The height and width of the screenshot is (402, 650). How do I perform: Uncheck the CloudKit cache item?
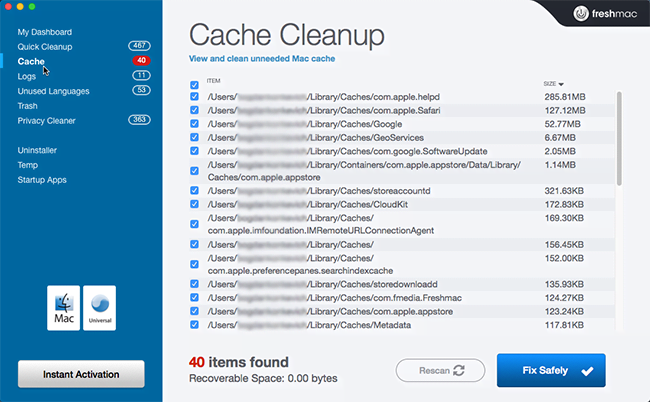194,204
